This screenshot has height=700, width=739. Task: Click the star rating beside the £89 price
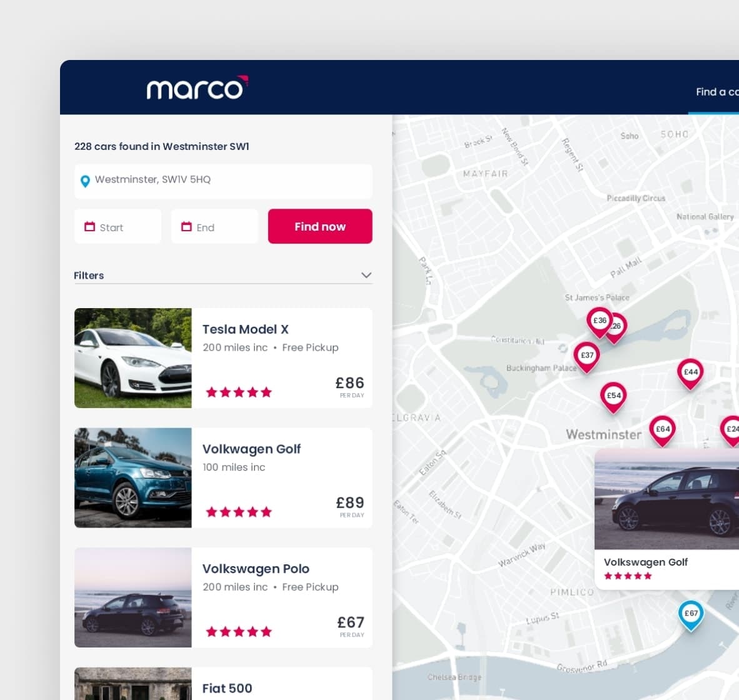coord(239,512)
